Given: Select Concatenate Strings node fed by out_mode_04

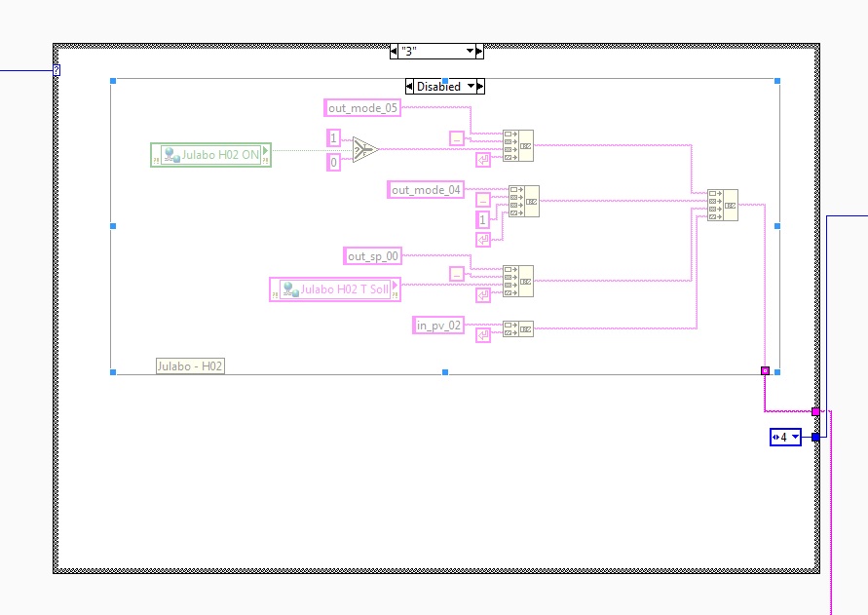Looking at the screenshot, I should click(524, 201).
